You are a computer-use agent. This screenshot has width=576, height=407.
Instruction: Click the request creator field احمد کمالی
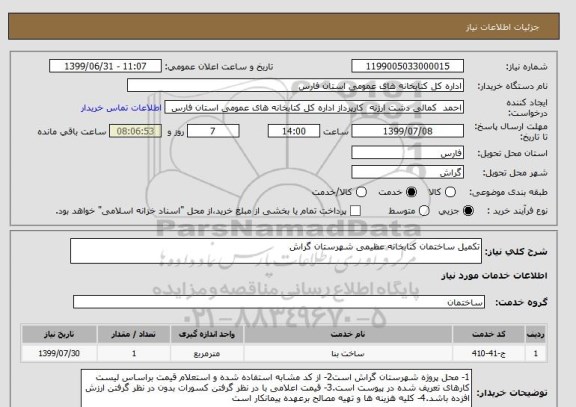(314, 108)
